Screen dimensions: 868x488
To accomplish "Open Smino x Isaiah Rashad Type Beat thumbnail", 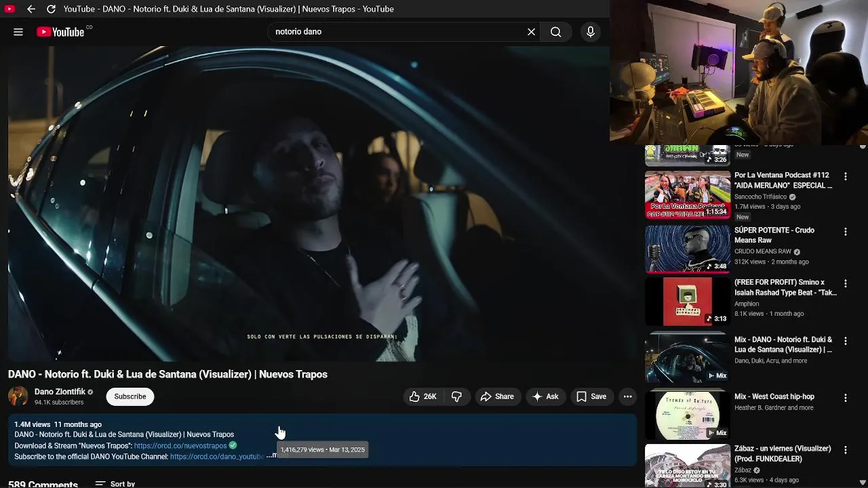I will click(x=688, y=302).
